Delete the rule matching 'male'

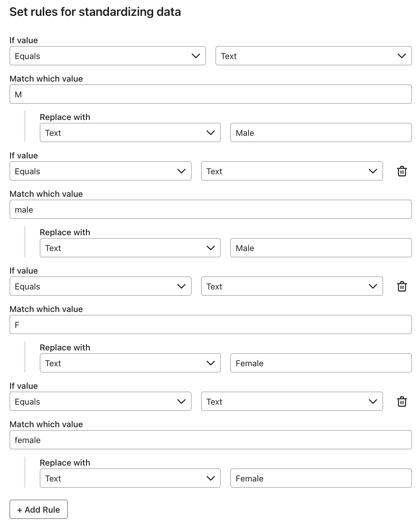tap(402, 171)
